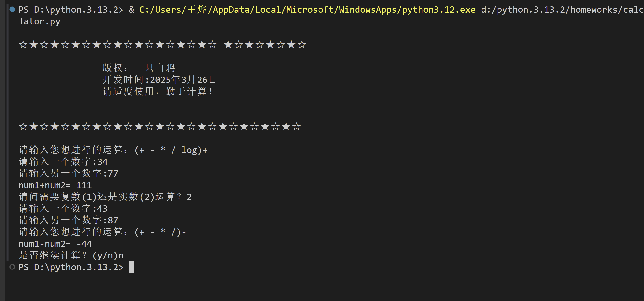This screenshot has width=644, height=301.
Task: Click the '请问需要复数(1)还是实数(2)运算？' line
Action: (105, 197)
